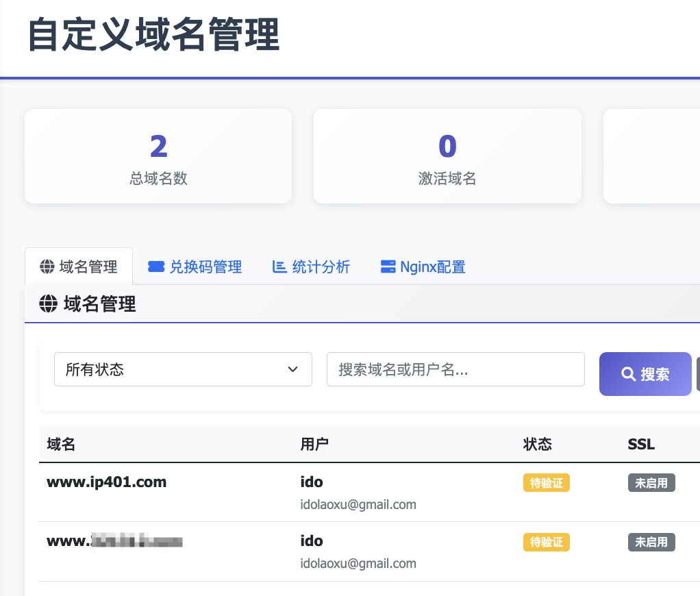Click 未启用 SSL badge in first row
Viewport: 700px width, 596px height.
pyautogui.click(x=651, y=483)
